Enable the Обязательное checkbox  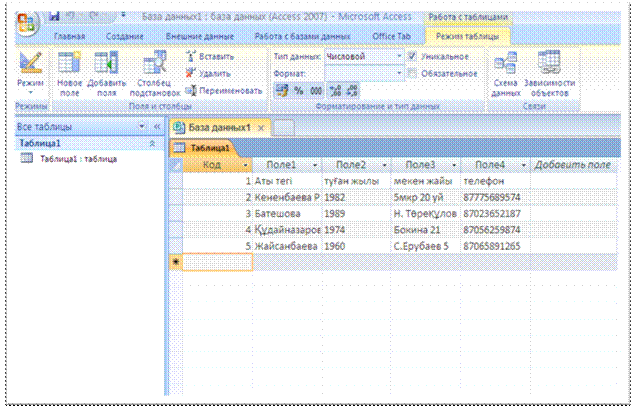coord(413,73)
